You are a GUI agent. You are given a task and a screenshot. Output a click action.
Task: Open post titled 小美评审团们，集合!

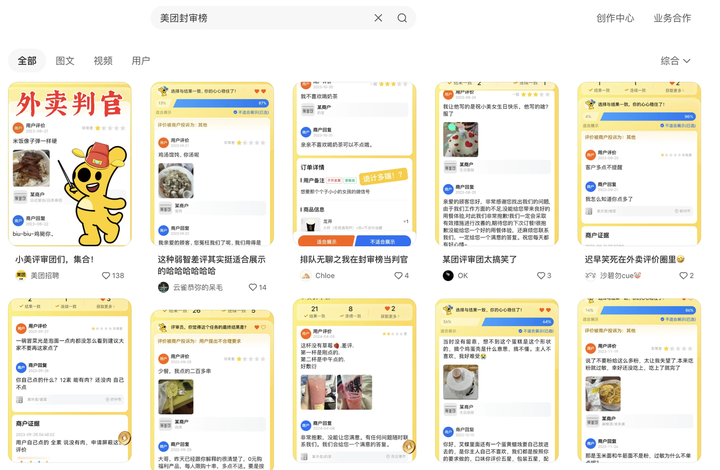[x=55, y=259]
